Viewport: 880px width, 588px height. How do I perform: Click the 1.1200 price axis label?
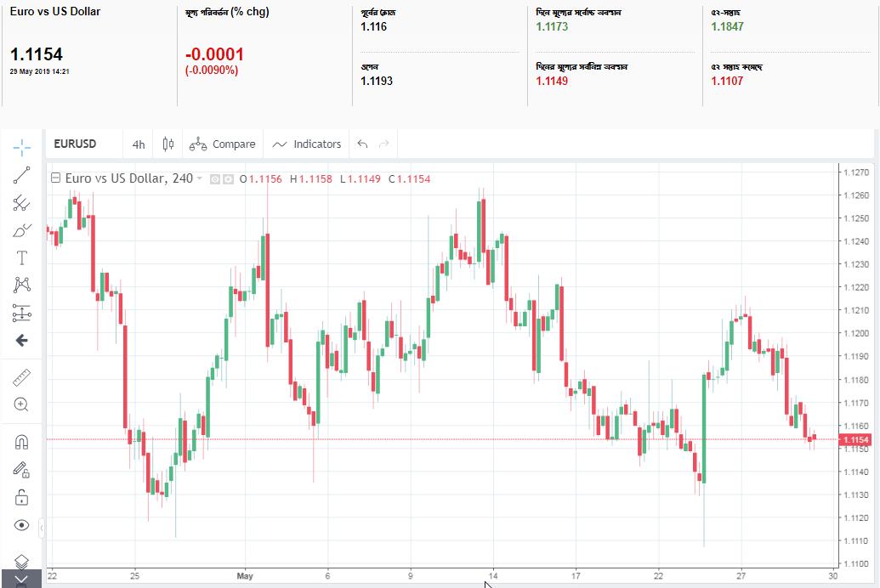click(856, 333)
